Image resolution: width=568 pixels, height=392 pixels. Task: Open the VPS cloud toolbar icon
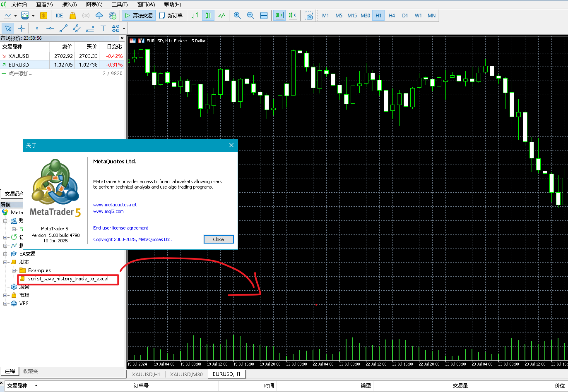[99, 16]
